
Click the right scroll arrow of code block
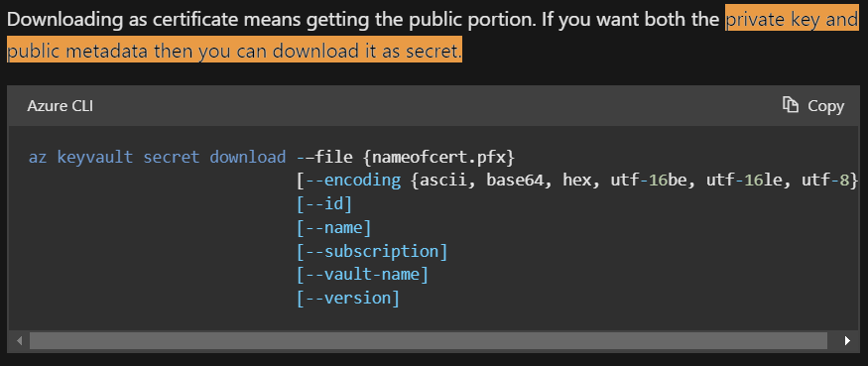coord(847,340)
